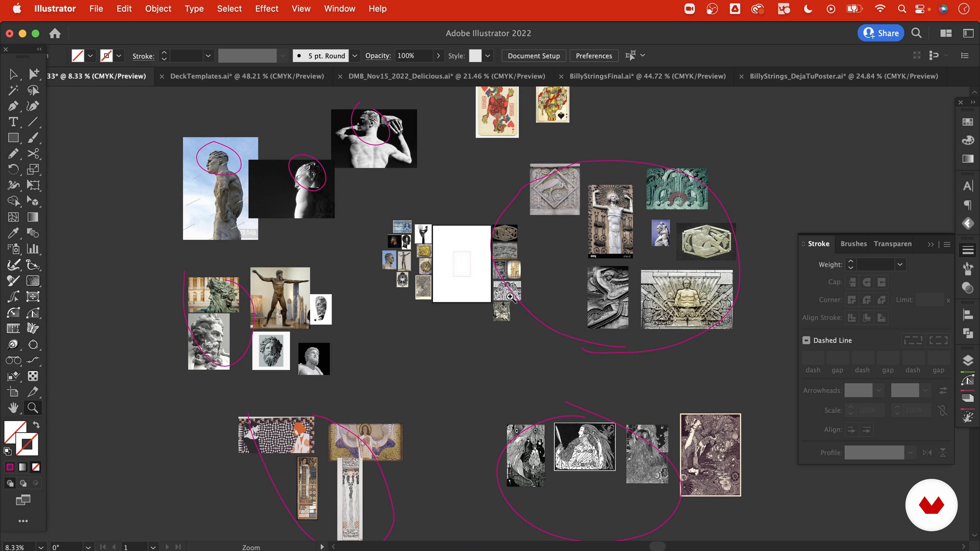Expand the Opacity slider arrow

pyautogui.click(x=439, y=56)
